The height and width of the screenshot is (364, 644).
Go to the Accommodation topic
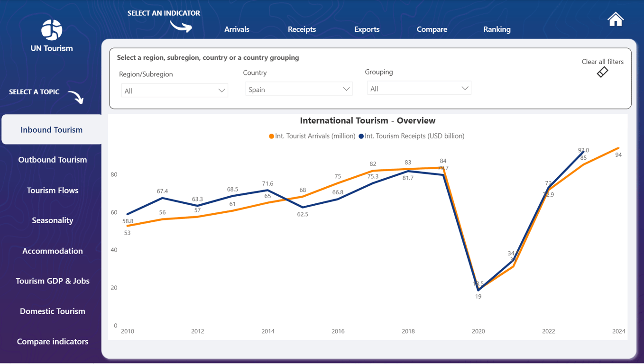click(53, 251)
